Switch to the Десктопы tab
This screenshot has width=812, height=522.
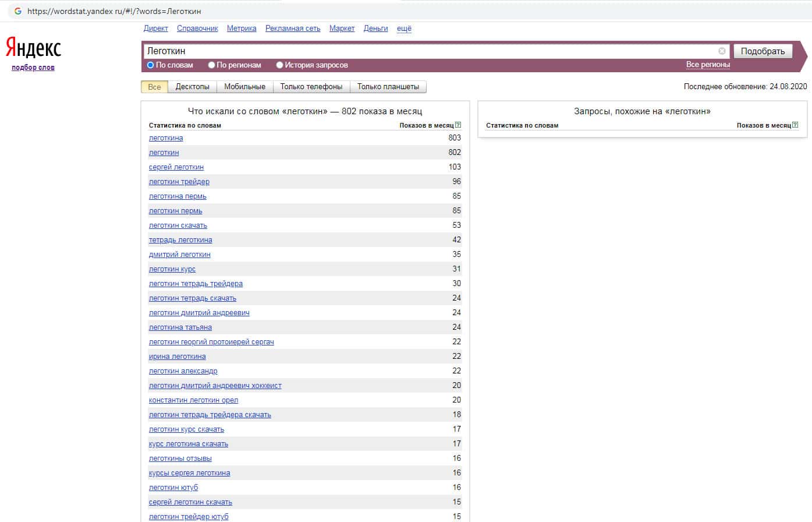[x=192, y=87]
